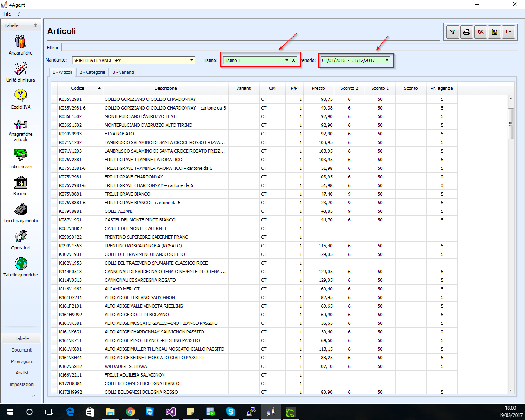
Task: Click the table vertical scrollbar thumb
Action: (x=511, y=124)
